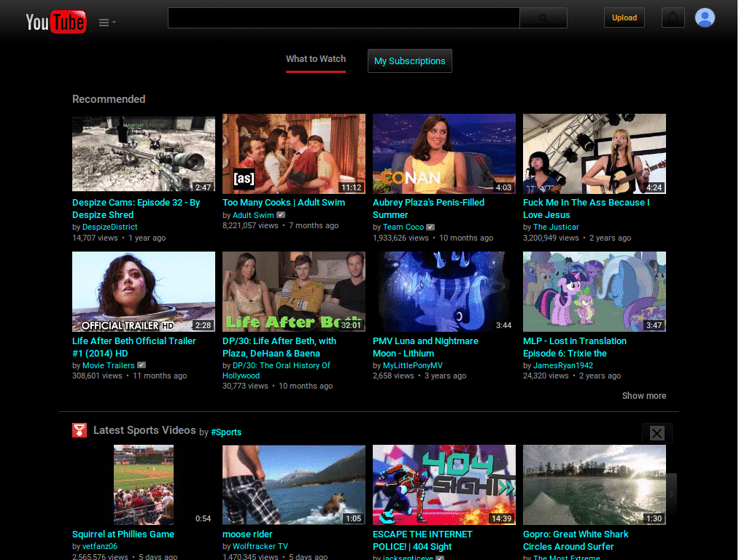
Task: Open the DP/30 Life After Beth thumbnail
Action: 294,292
